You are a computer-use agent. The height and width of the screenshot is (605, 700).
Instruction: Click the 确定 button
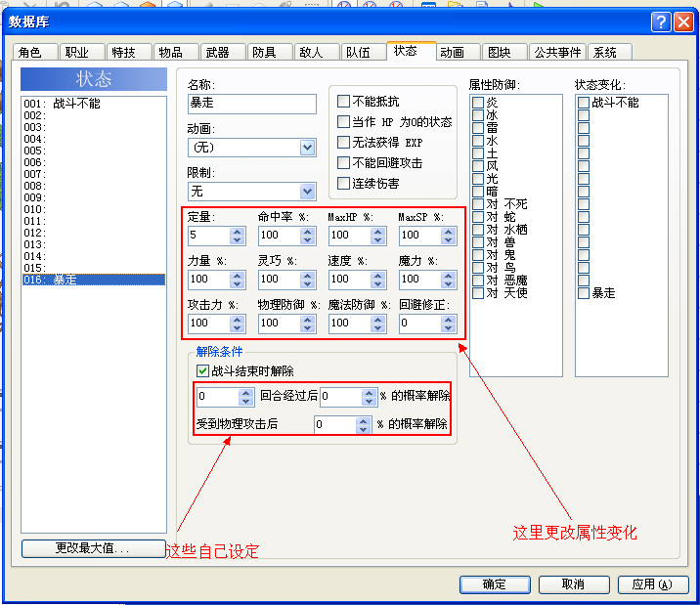495,584
